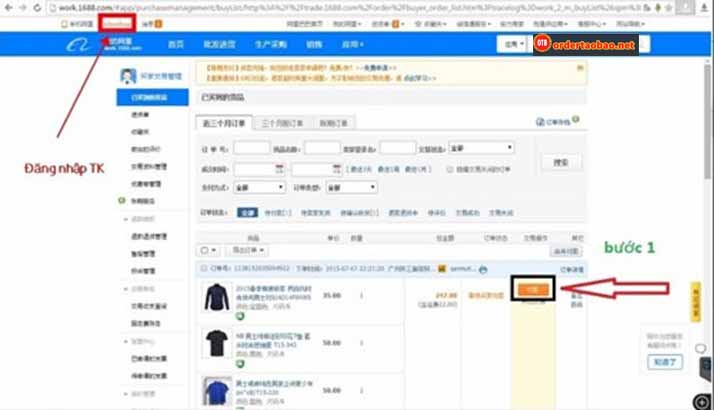This screenshot has width=714, height=410.
Task: Click the order number input field
Action: 251,148
